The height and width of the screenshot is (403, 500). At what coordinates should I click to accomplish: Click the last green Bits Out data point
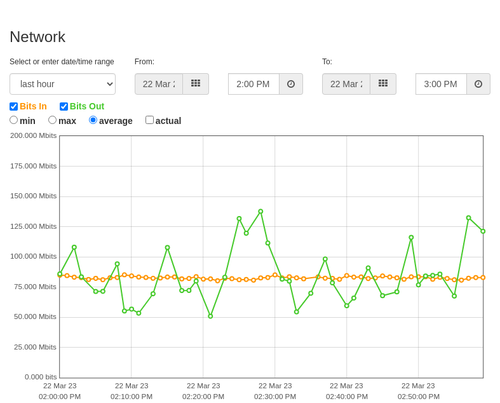pos(483,231)
